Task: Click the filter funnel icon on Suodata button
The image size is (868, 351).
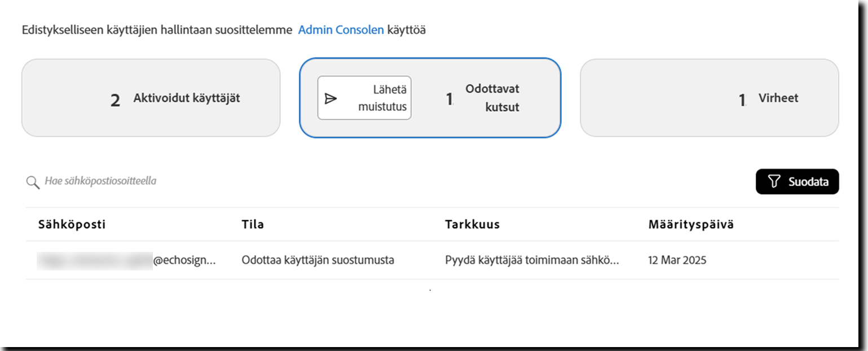Action: point(774,181)
